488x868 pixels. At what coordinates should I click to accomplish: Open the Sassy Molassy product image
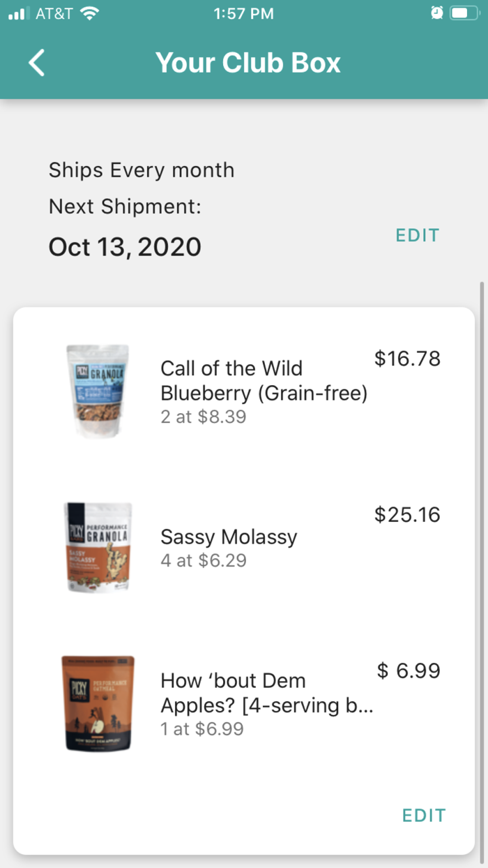[98, 548]
